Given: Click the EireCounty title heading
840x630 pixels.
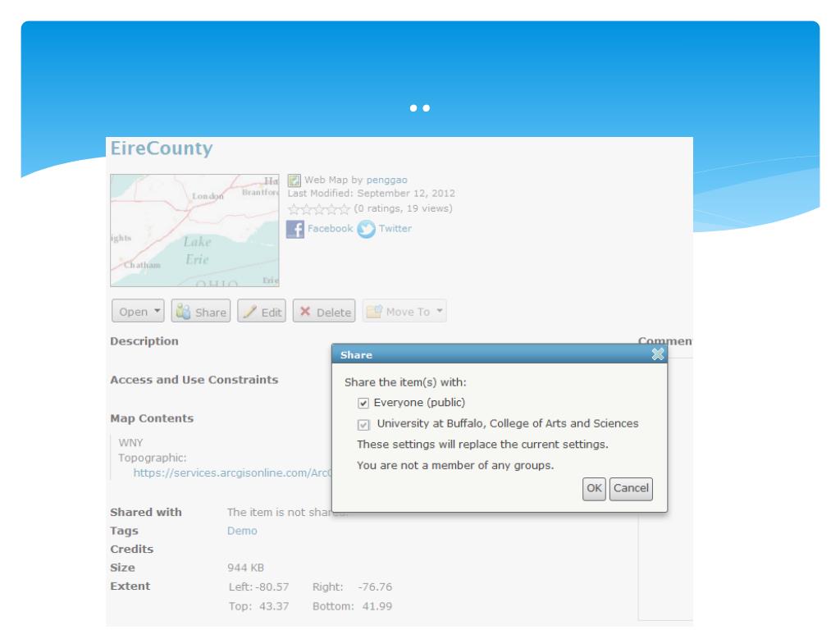Looking at the screenshot, I should coord(160,149).
